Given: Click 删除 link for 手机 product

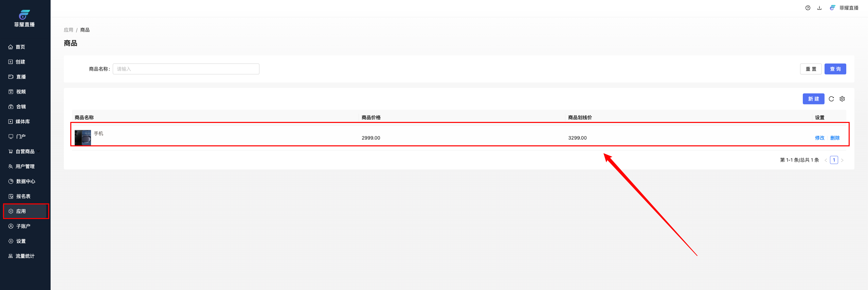Looking at the screenshot, I should (x=835, y=138).
